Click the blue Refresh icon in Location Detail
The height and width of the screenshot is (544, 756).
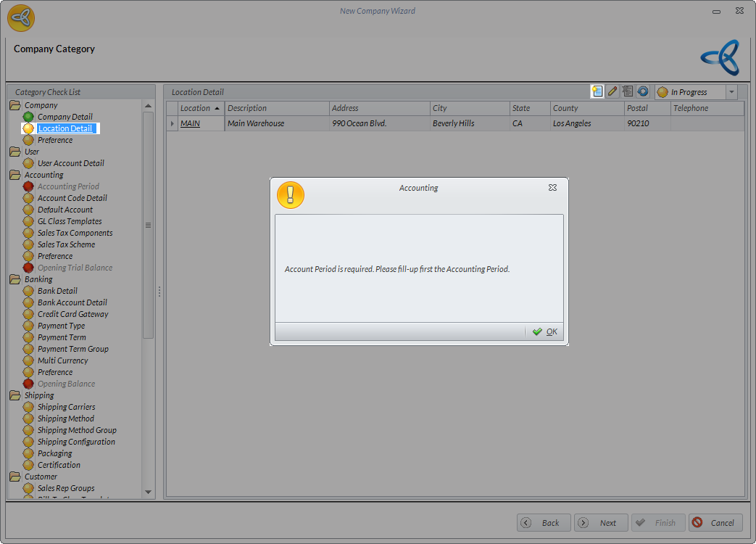(643, 91)
